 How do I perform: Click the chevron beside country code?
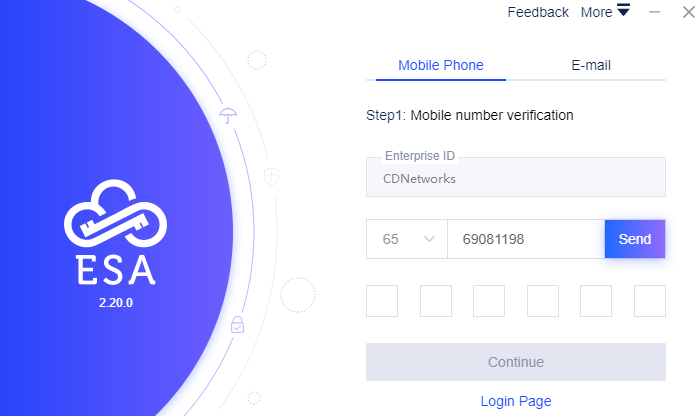429,239
